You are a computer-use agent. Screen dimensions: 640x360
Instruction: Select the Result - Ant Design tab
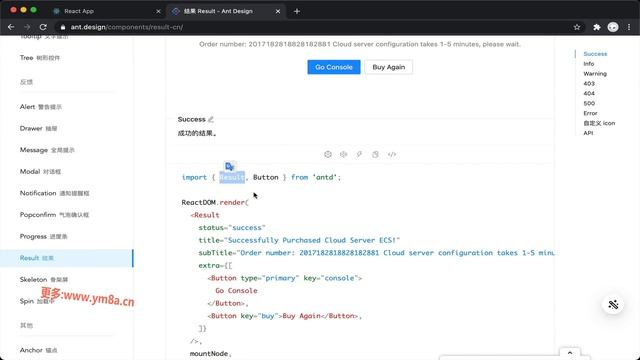(226, 11)
